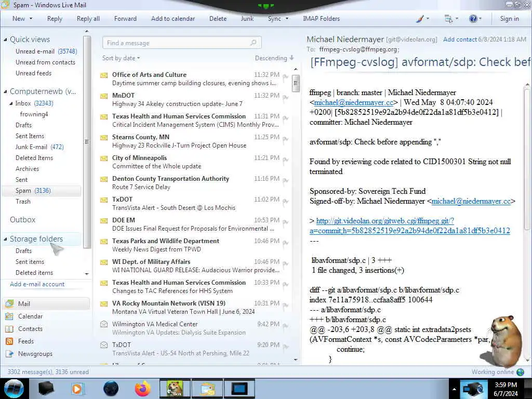
Task: Collapse the Inbox folder tree
Action: [11, 103]
